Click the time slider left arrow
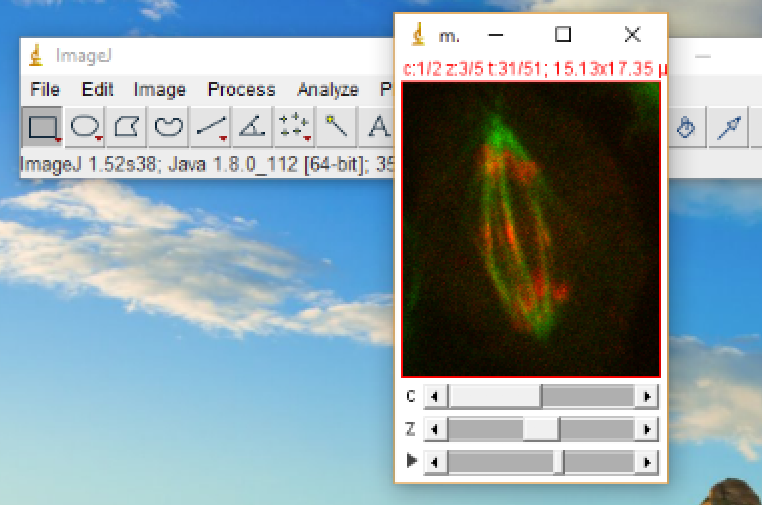762x505 pixels. 435,462
